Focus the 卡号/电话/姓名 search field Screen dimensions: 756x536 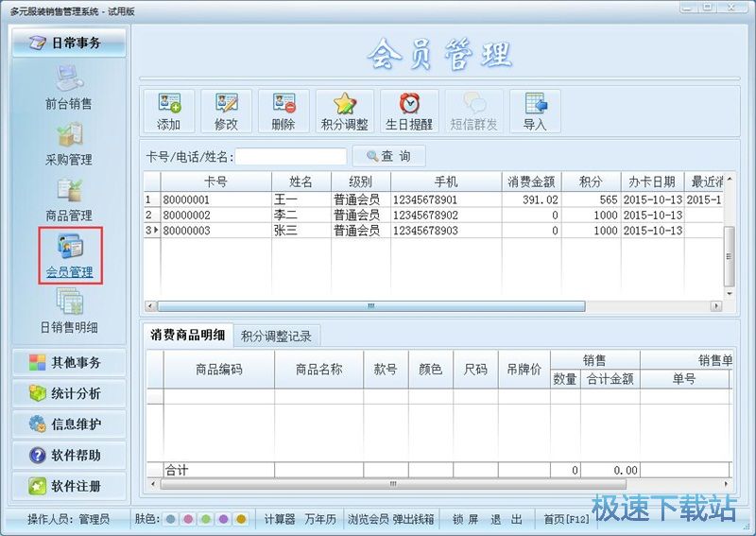(x=291, y=157)
